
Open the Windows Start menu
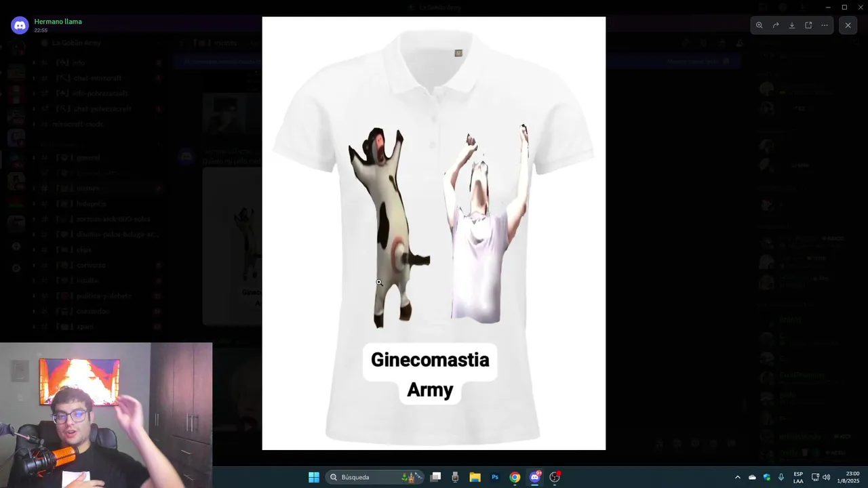coord(314,477)
